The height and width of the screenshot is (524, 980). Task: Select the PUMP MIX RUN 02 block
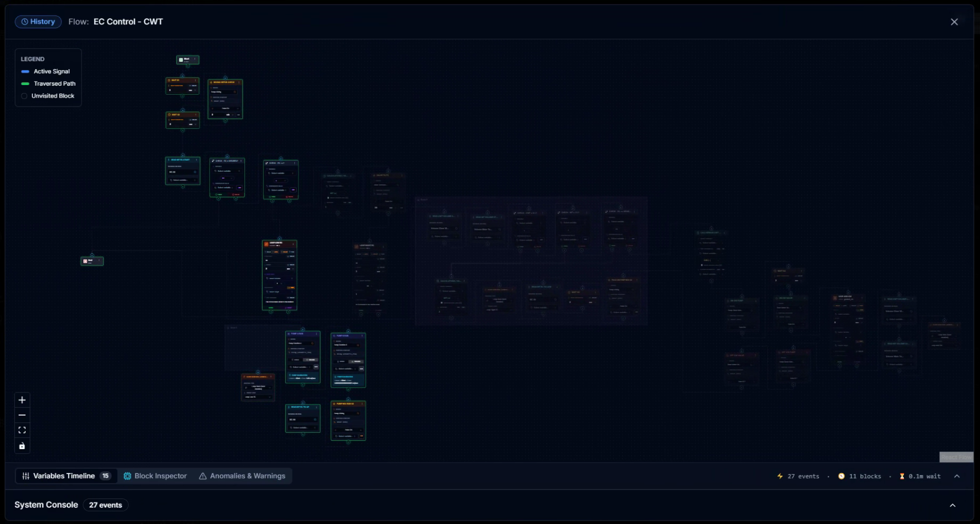348,421
